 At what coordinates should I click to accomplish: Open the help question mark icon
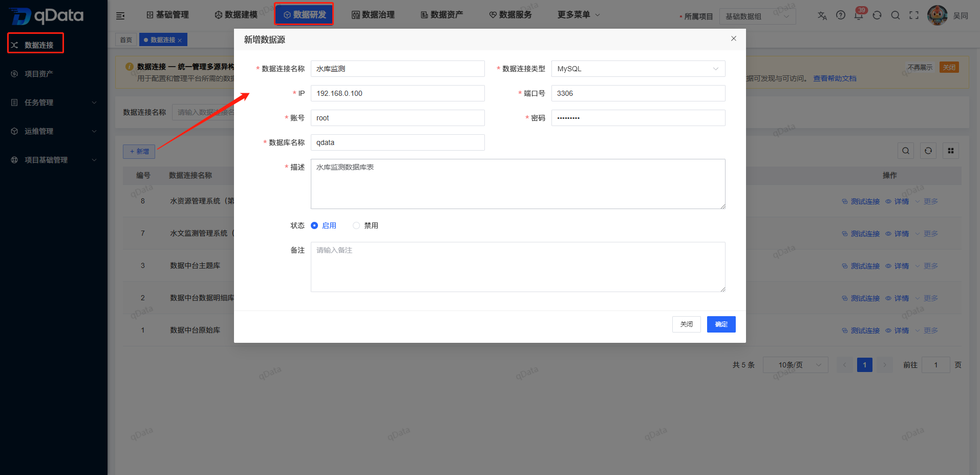[841, 15]
